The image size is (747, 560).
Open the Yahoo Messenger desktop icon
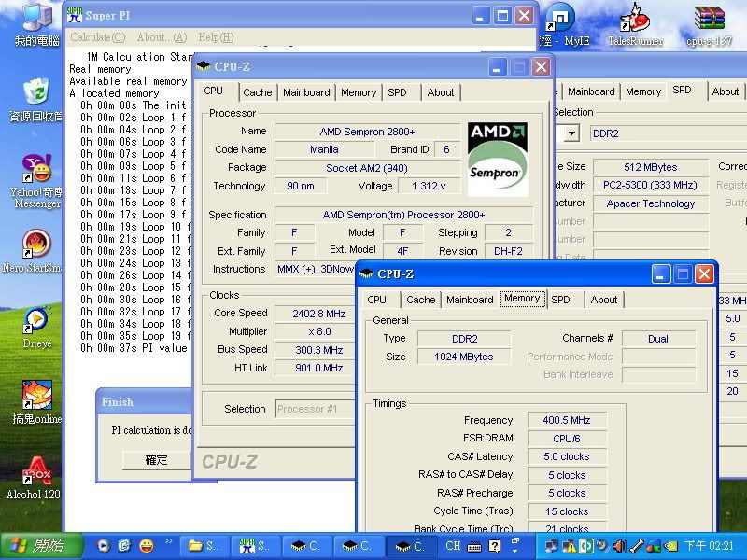[x=36, y=170]
